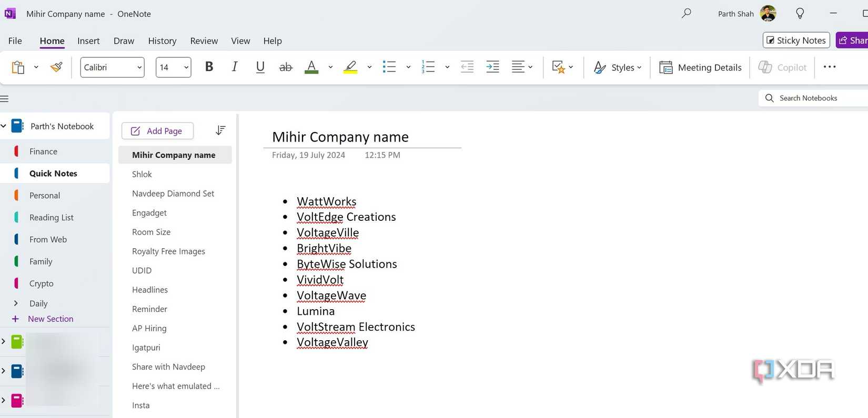Toggle underline formatting

click(x=260, y=67)
